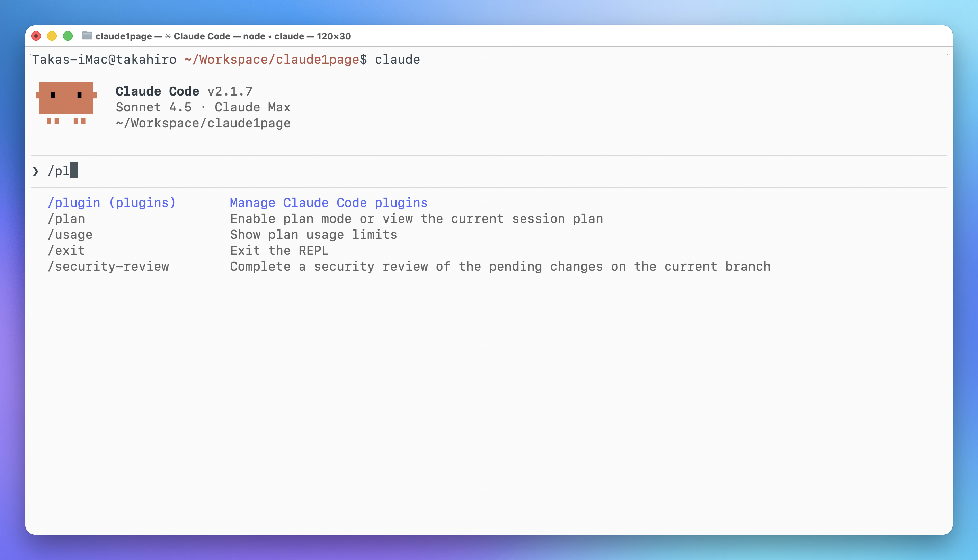Click the block cursor after /pl

click(x=74, y=170)
